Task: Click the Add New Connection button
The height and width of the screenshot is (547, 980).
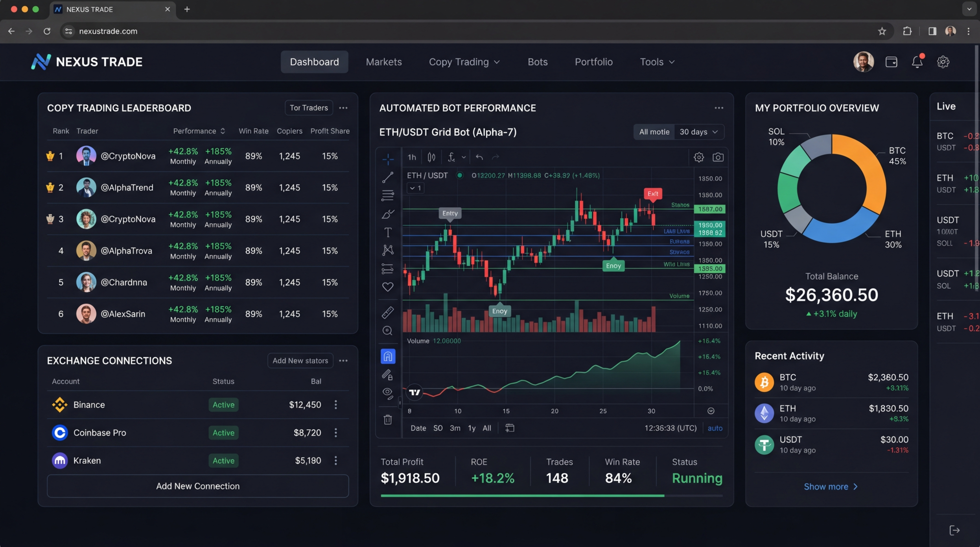Action: 198,486
